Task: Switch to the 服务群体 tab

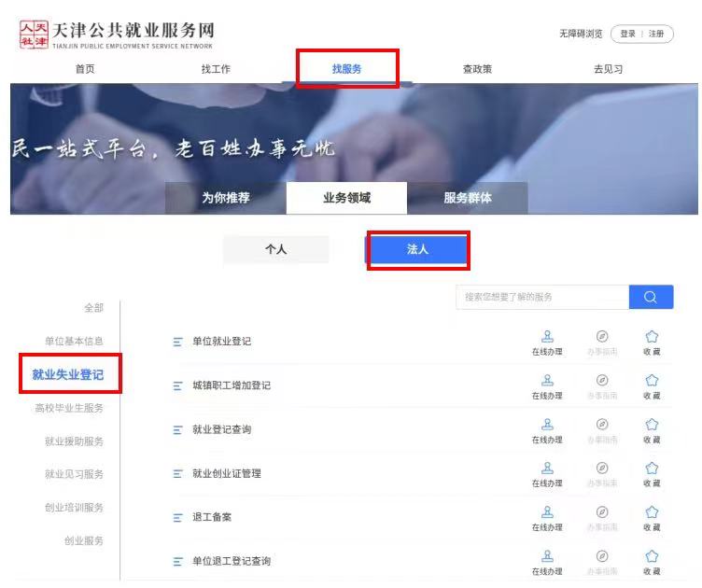Action: click(x=468, y=198)
